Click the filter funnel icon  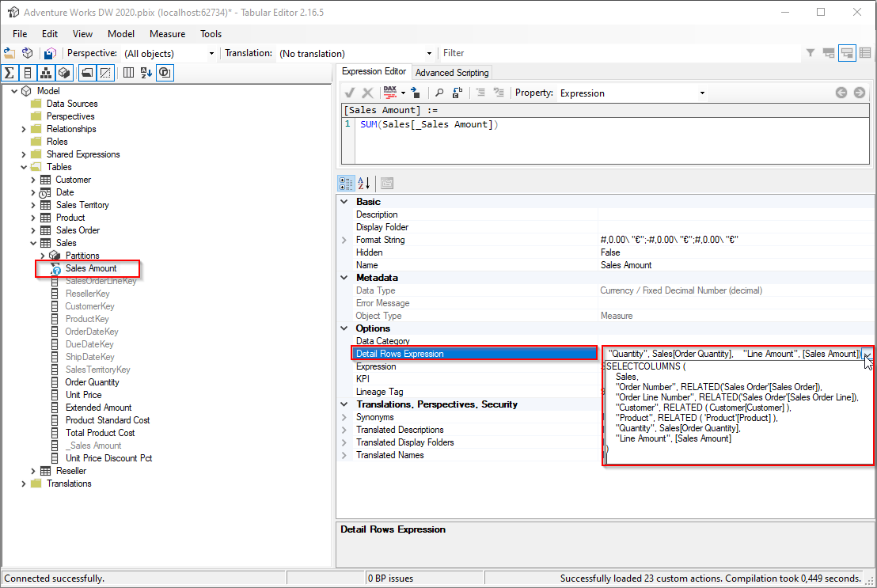[x=811, y=53]
